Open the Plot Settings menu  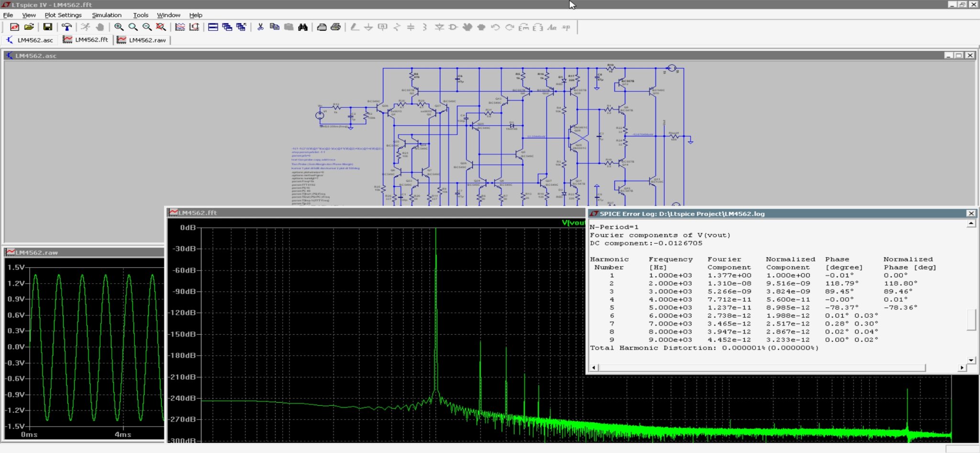pyautogui.click(x=63, y=15)
